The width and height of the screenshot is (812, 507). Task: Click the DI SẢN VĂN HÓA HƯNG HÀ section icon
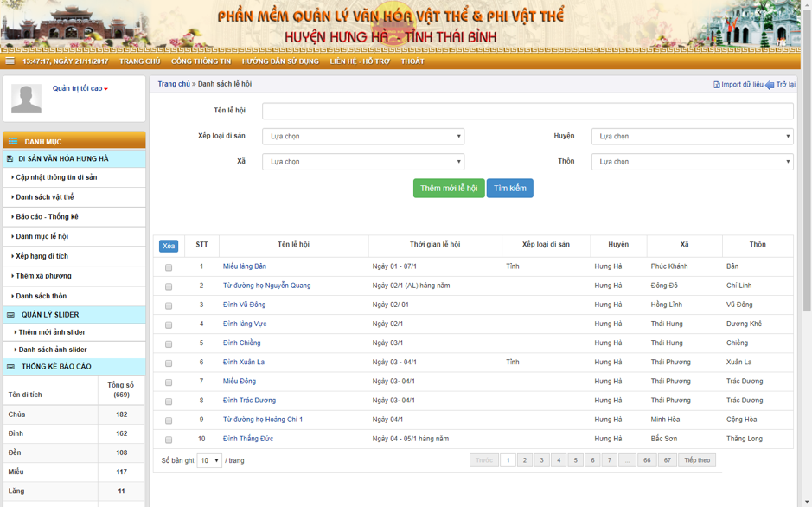pos(10,159)
